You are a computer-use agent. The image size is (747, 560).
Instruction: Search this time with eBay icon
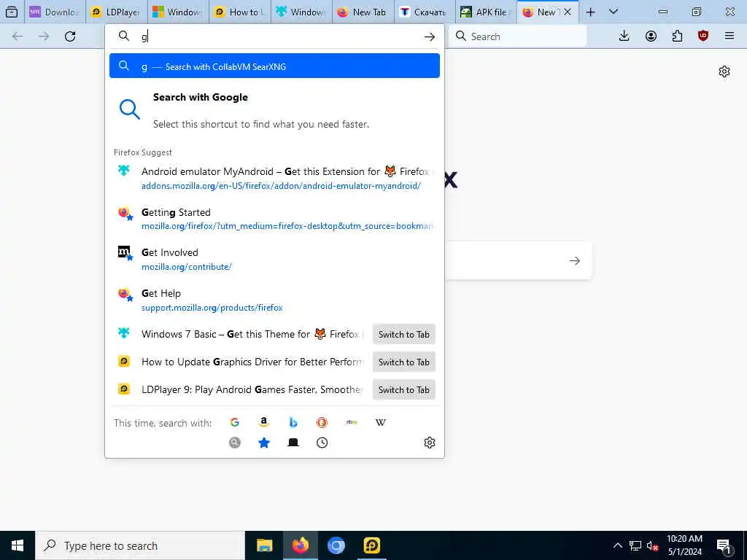[x=352, y=422]
